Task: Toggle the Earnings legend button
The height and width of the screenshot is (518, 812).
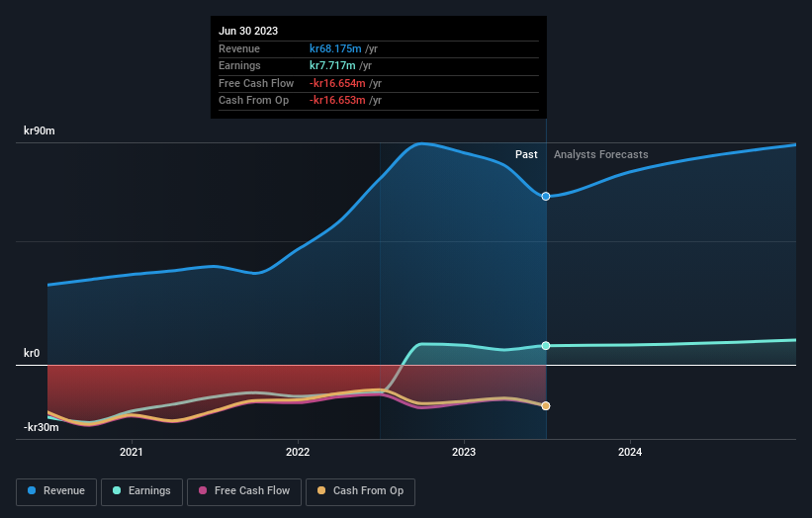Action: (141, 491)
